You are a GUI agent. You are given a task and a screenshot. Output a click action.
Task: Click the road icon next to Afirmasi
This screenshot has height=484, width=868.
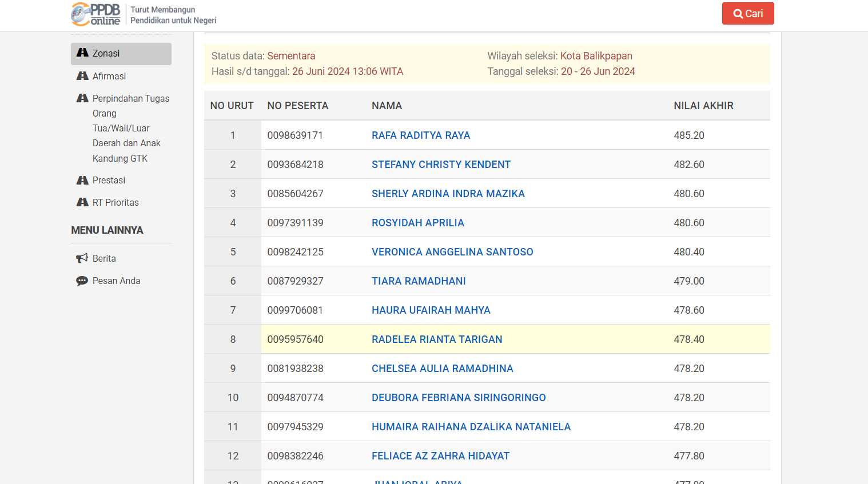coord(82,75)
